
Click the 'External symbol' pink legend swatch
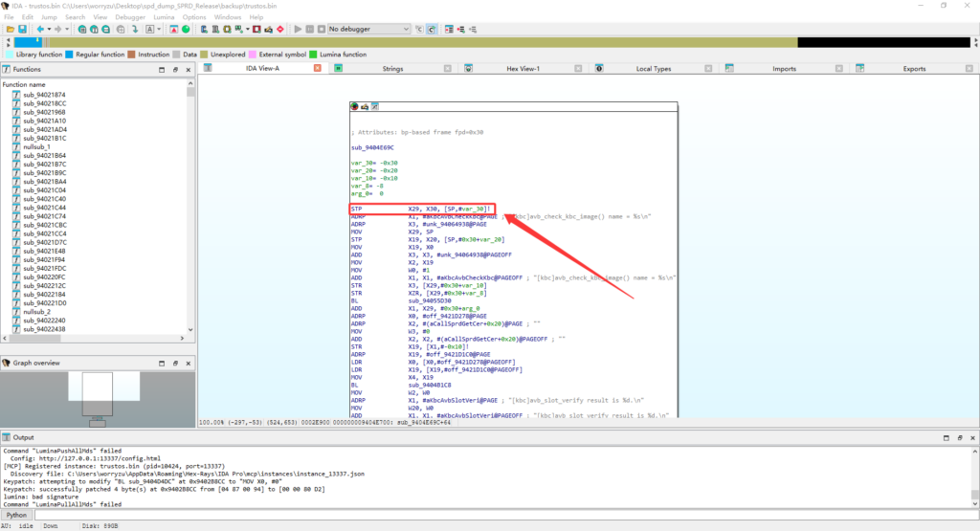(x=253, y=55)
